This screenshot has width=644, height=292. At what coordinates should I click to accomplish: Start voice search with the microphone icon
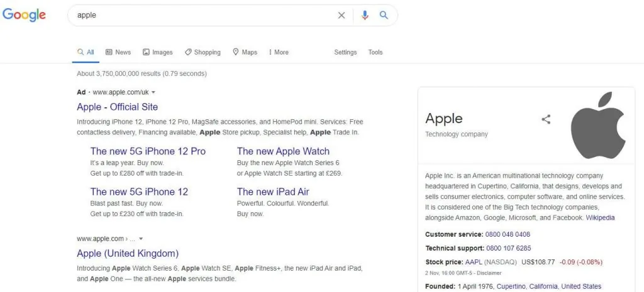coord(365,15)
